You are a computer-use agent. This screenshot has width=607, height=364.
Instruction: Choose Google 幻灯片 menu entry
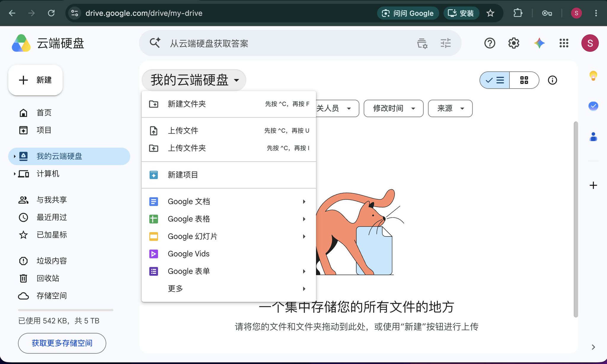(229, 236)
